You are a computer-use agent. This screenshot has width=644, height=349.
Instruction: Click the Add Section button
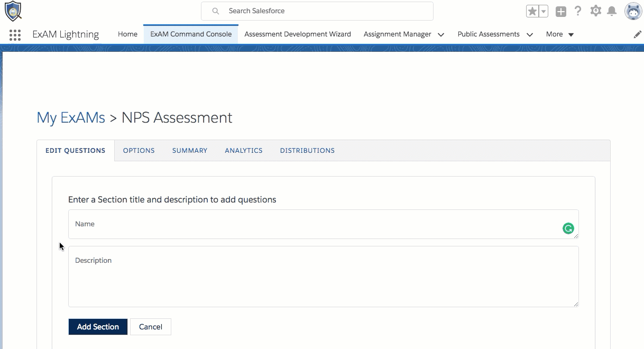coord(98,327)
